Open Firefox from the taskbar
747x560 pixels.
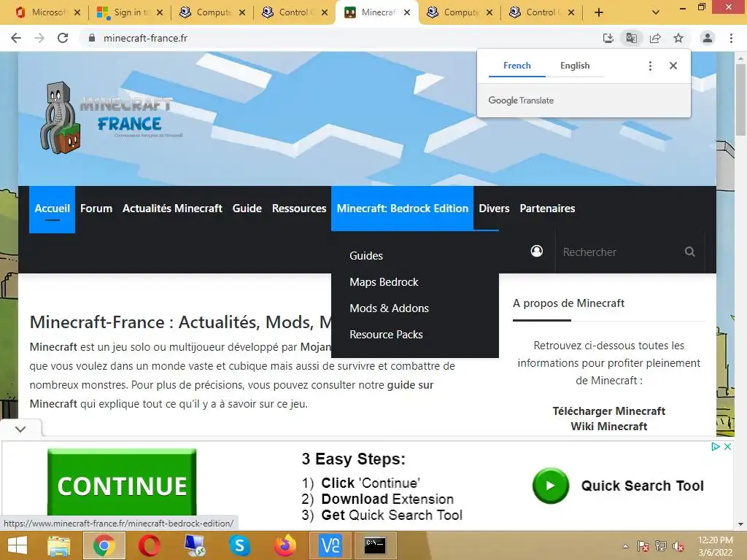[285, 545]
